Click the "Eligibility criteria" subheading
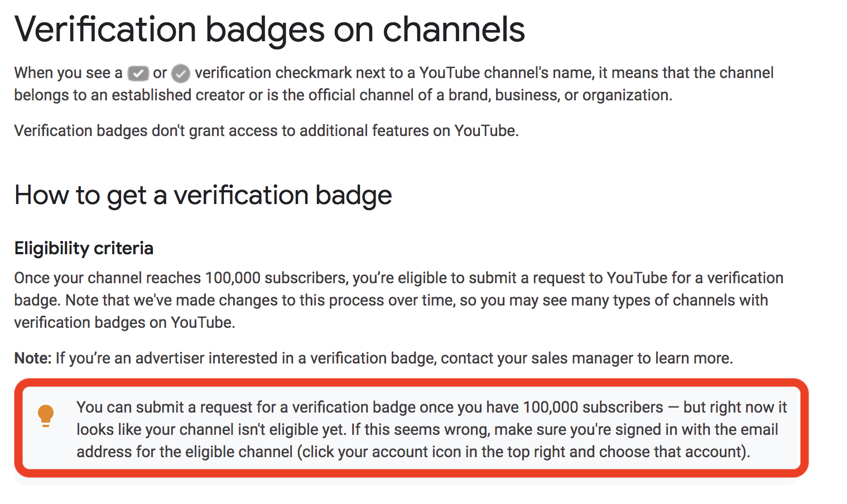 tap(84, 248)
